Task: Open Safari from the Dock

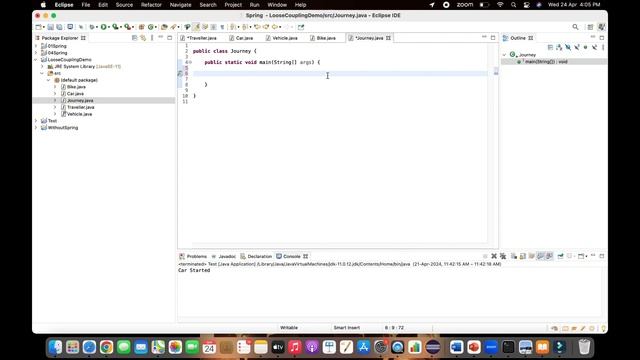Action: 89,347
